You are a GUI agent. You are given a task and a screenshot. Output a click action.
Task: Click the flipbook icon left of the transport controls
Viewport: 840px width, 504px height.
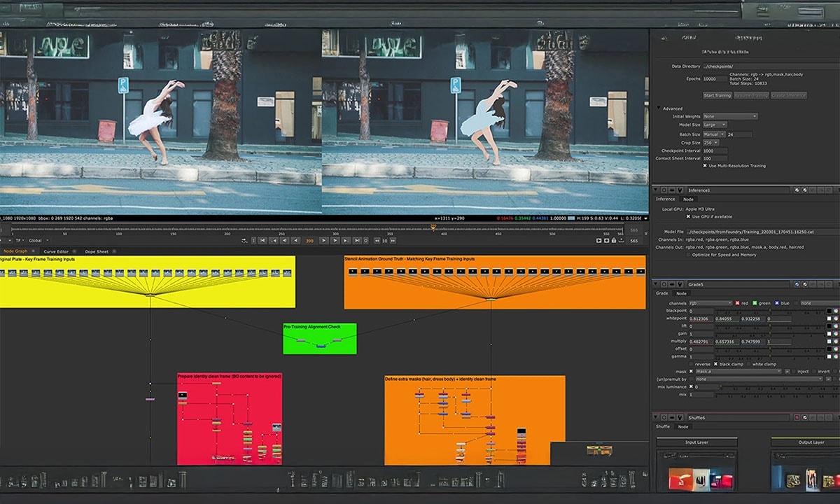[243, 241]
